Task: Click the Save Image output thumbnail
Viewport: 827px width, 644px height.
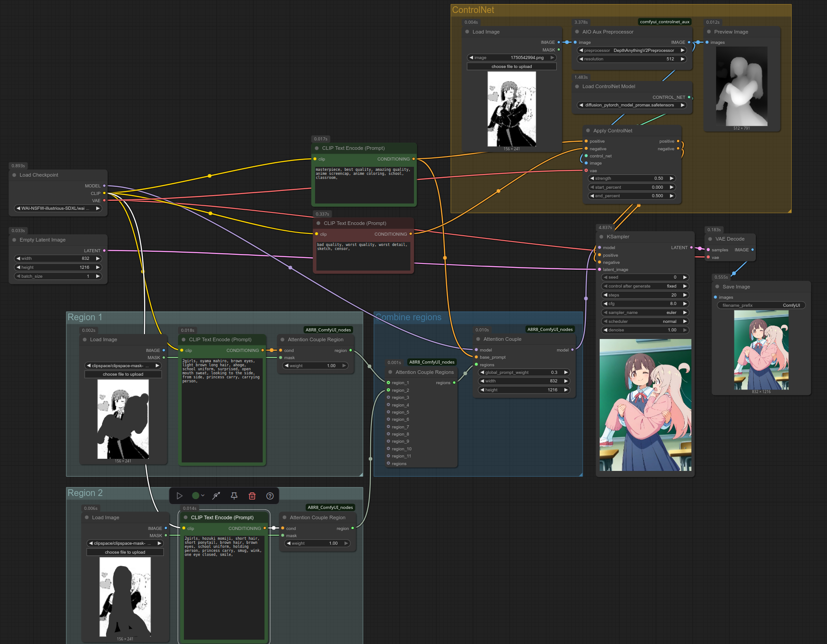Action: 761,350
